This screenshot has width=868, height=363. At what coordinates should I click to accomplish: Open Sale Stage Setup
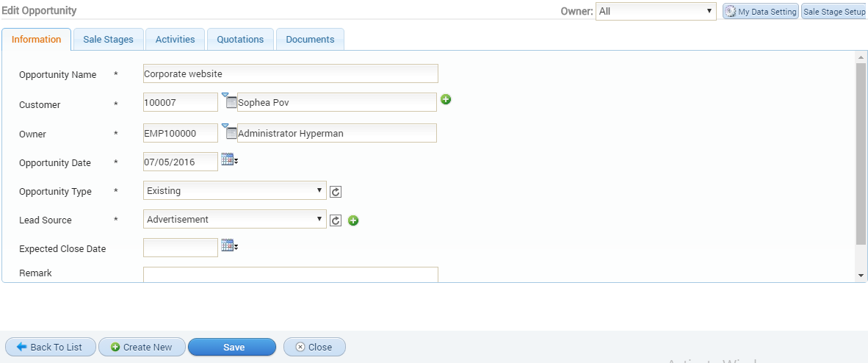pos(834,12)
